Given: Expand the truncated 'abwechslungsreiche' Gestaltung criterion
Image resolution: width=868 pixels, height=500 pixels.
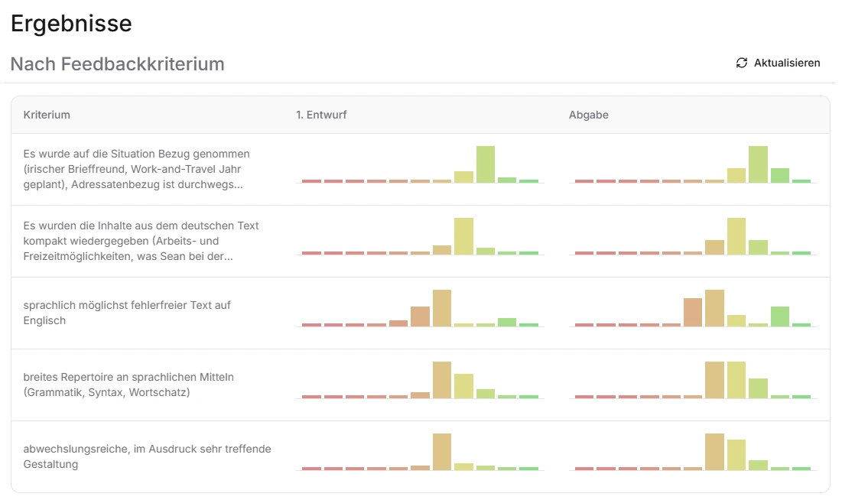Looking at the screenshot, I should tap(147, 456).
